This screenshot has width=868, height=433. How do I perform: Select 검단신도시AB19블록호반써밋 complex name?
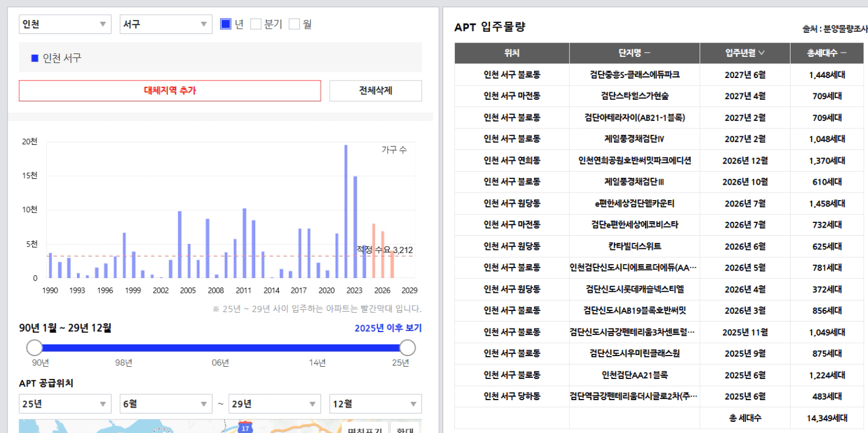click(634, 310)
